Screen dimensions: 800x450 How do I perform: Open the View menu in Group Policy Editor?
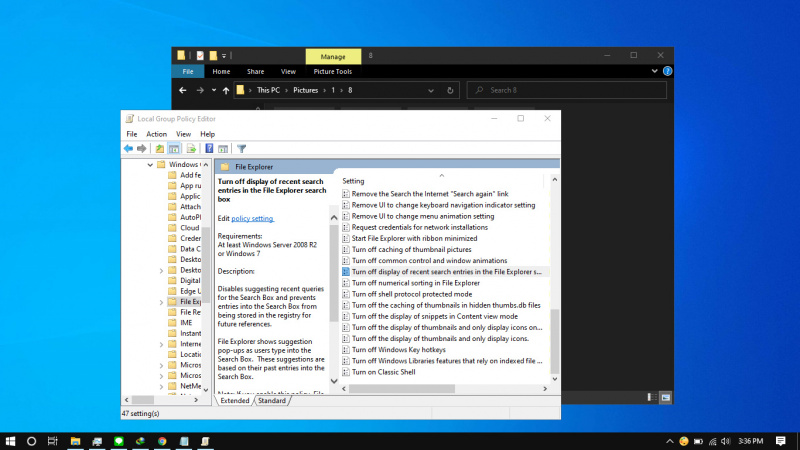pos(183,134)
